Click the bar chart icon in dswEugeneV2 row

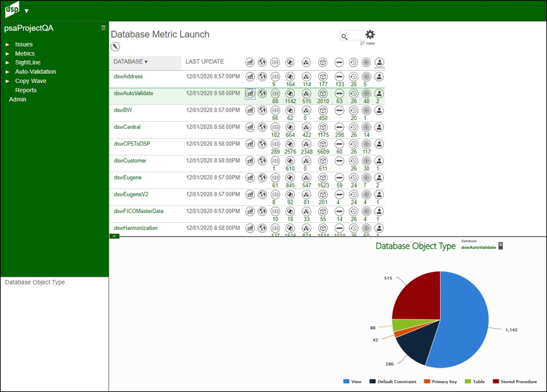coord(250,194)
